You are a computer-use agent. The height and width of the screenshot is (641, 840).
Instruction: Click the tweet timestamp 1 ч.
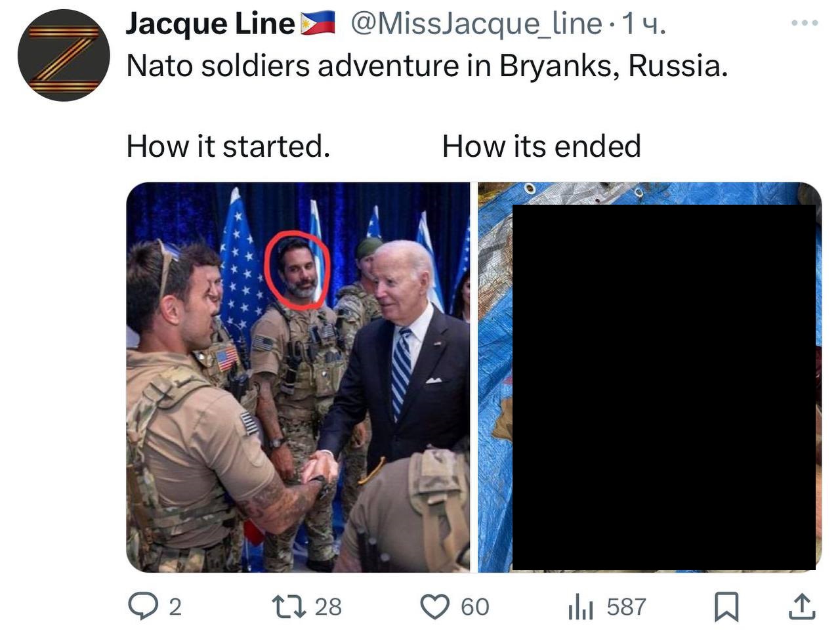643,24
